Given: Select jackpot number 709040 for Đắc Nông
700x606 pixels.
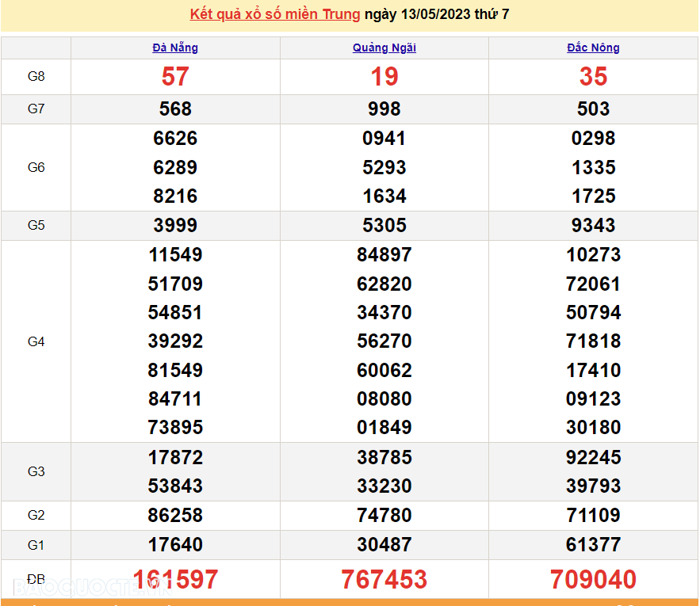Looking at the screenshot, I should pyautogui.click(x=593, y=579).
